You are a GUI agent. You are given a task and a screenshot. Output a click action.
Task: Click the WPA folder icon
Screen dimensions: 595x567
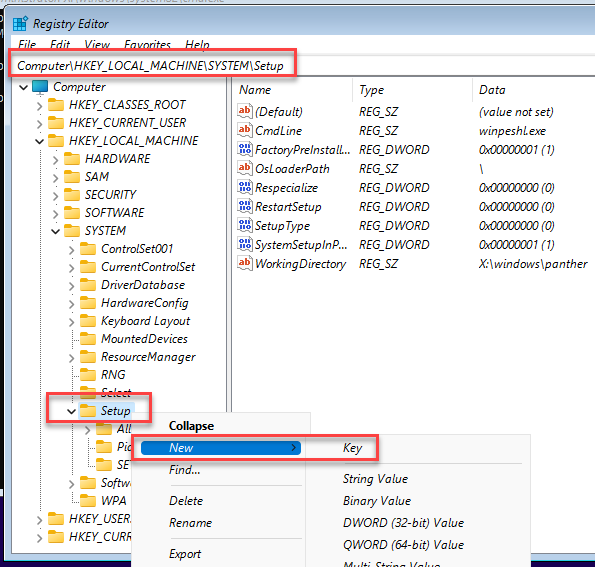point(88,501)
